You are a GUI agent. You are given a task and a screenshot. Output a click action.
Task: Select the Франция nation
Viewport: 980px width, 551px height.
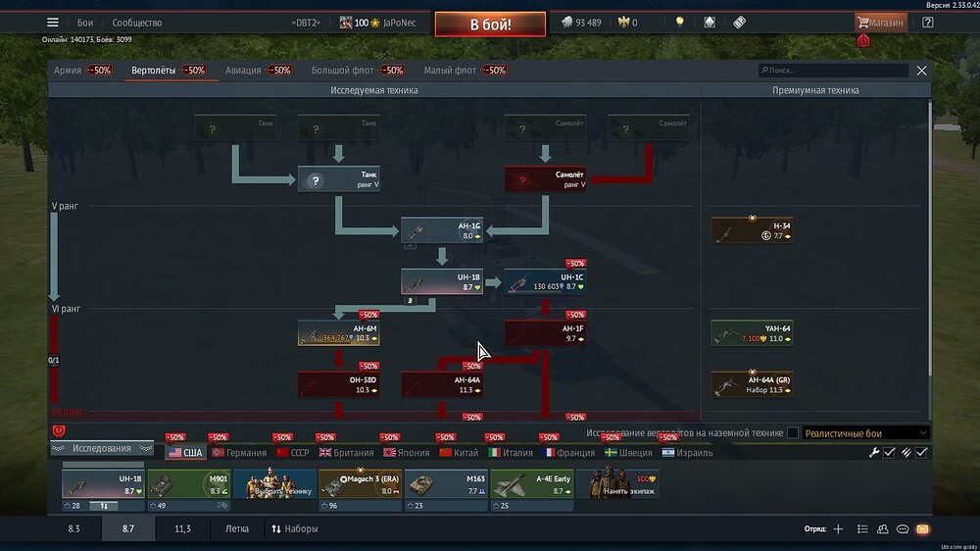click(x=568, y=452)
